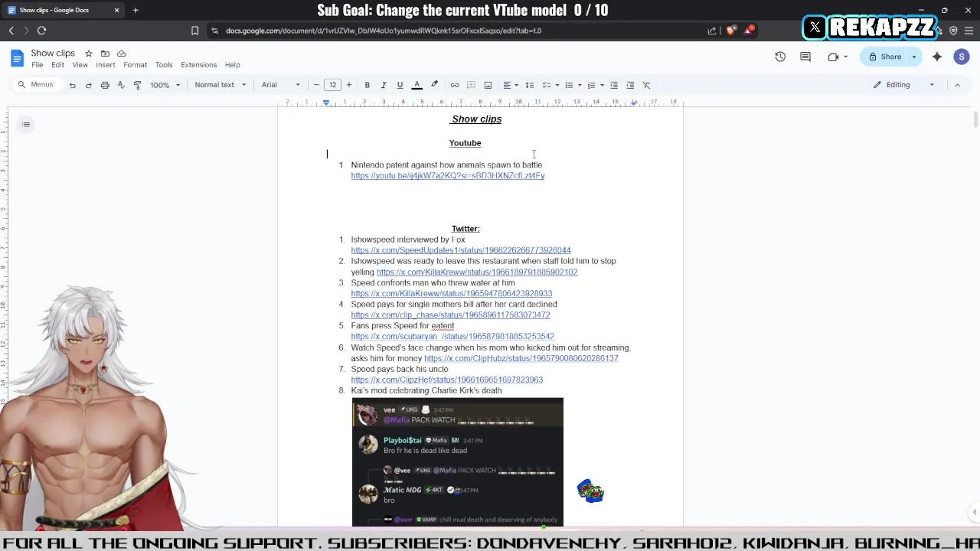Open the Google Docs home icon
Viewport: 980px width, 551px height.
(17, 58)
